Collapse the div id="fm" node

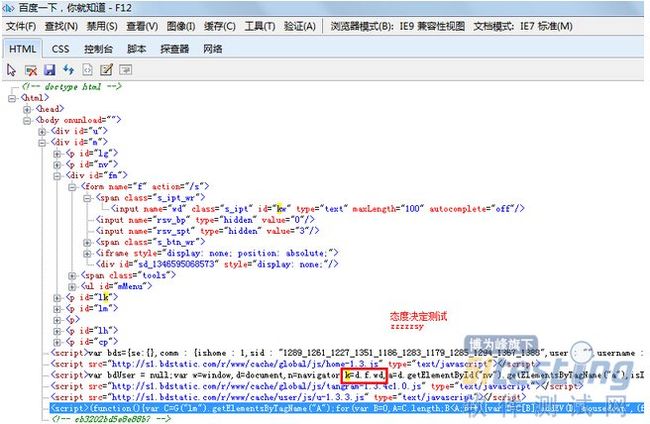[57, 176]
